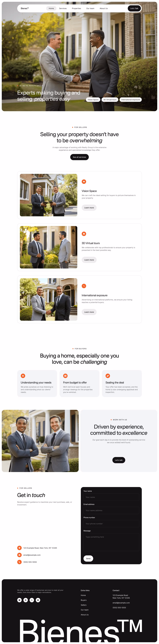Open the Facebook social icon in footer
This screenshot has width=159, height=644.
pos(26,600)
